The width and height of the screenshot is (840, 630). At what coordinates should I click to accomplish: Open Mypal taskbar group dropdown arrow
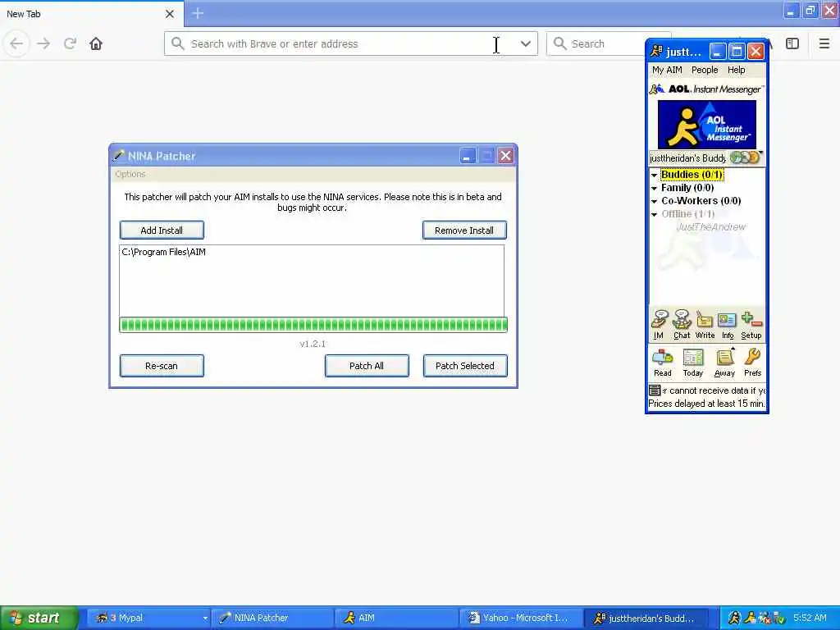pyautogui.click(x=204, y=619)
